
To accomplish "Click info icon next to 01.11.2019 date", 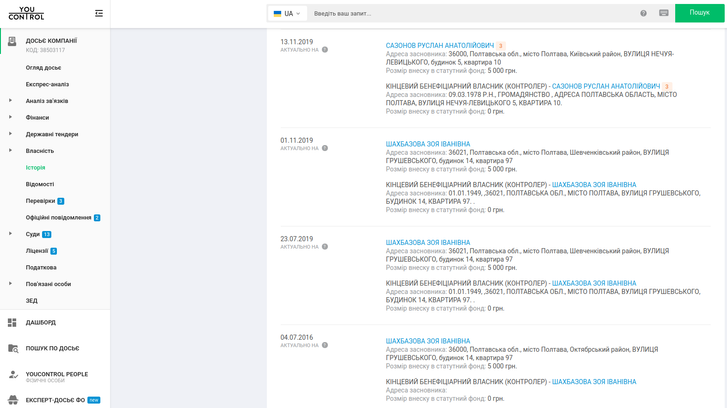I will (x=325, y=148).
